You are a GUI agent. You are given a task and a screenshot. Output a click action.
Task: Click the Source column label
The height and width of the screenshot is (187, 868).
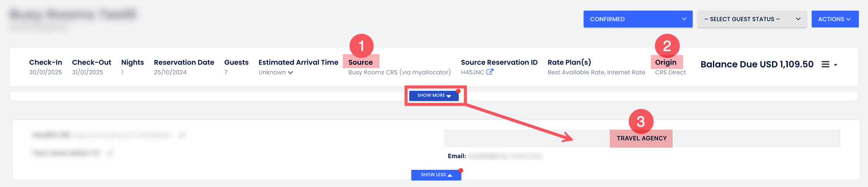pos(360,62)
